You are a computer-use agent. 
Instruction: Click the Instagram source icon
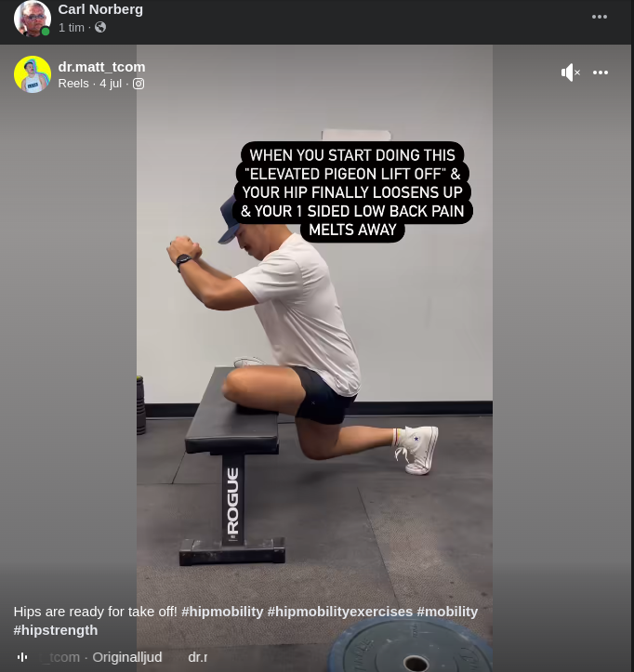[x=139, y=84]
